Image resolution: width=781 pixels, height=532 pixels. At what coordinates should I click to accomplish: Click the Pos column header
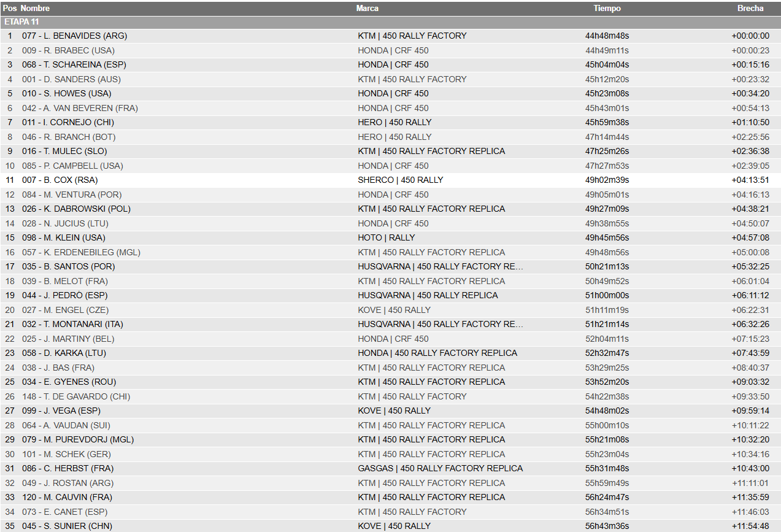pos(10,9)
